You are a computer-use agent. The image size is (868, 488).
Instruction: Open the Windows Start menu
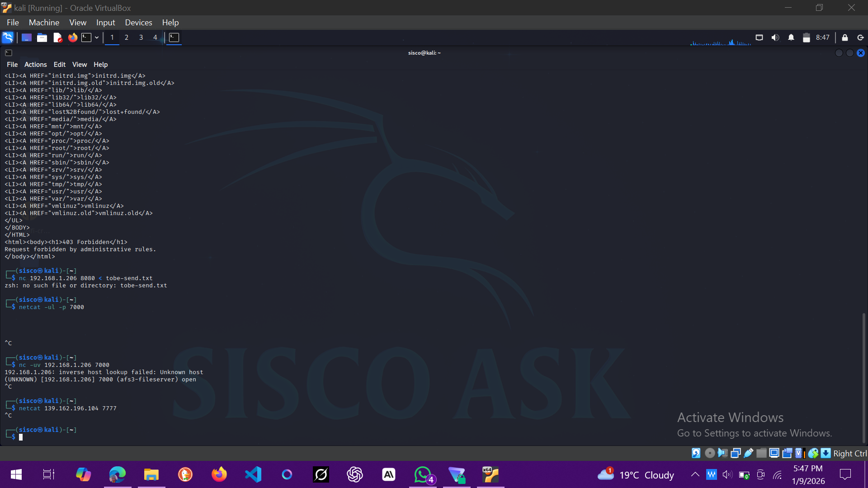pos(16,474)
